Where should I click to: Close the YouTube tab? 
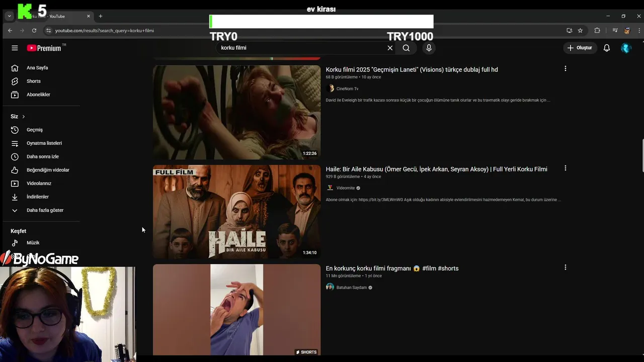pos(89,16)
